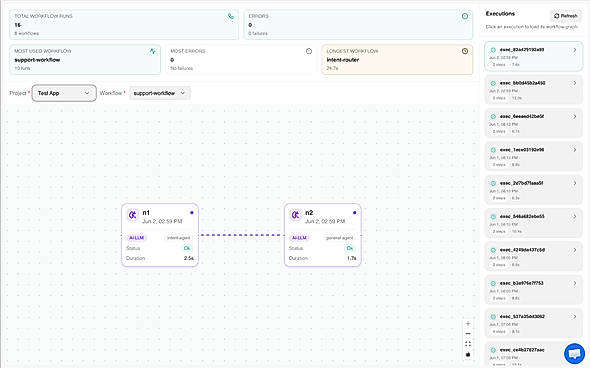
Task: Click intent-router in Longest Workflow card
Action: [x=342, y=60]
